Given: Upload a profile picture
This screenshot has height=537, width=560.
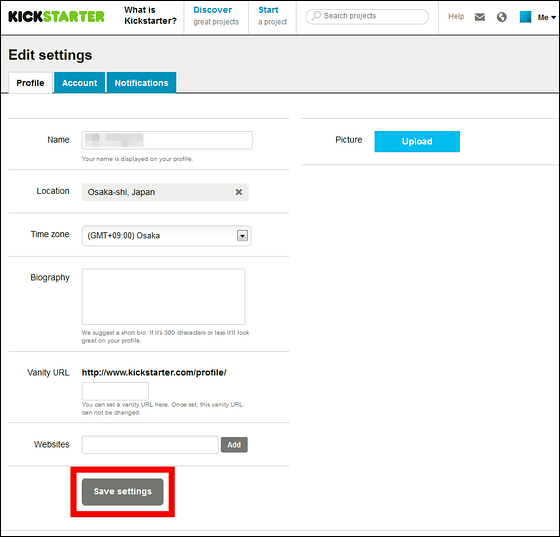Looking at the screenshot, I should point(417,141).
